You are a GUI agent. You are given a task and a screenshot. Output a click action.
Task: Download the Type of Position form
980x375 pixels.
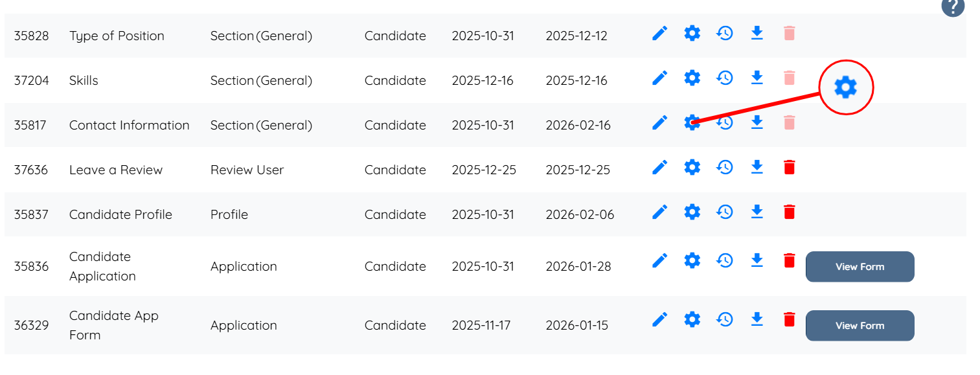(757, 33)
